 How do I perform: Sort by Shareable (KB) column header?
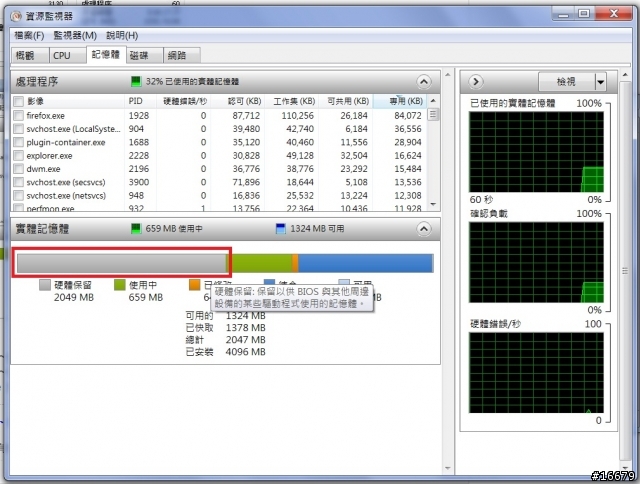point(346,101)
